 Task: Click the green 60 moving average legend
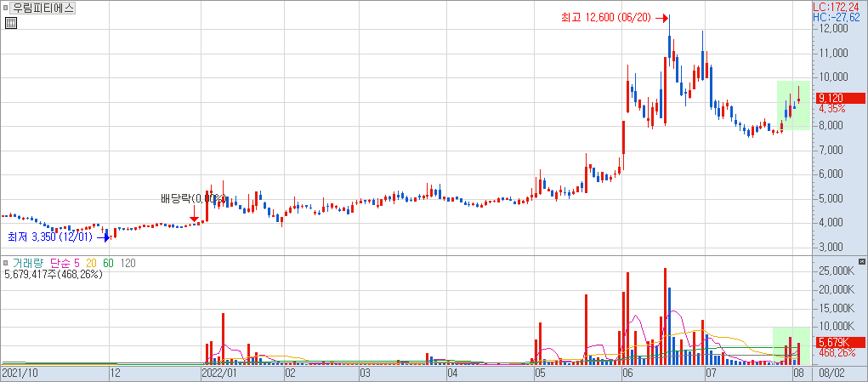coord(108,264)
